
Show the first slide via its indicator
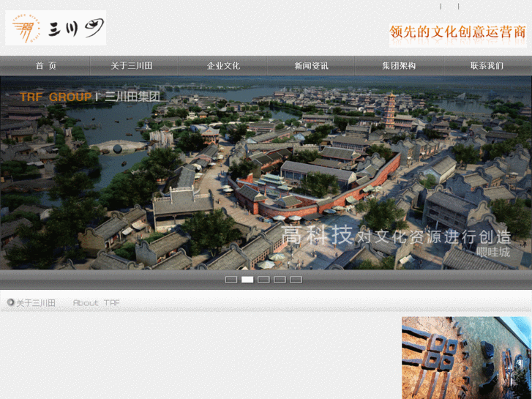pyautogui.click(x=231, y=280)
